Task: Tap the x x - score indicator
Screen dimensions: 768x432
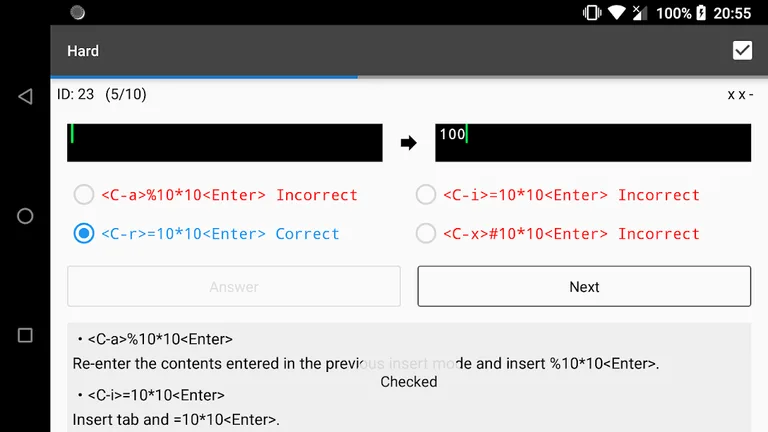Action: pyautogui.click(x=740, y=95)
